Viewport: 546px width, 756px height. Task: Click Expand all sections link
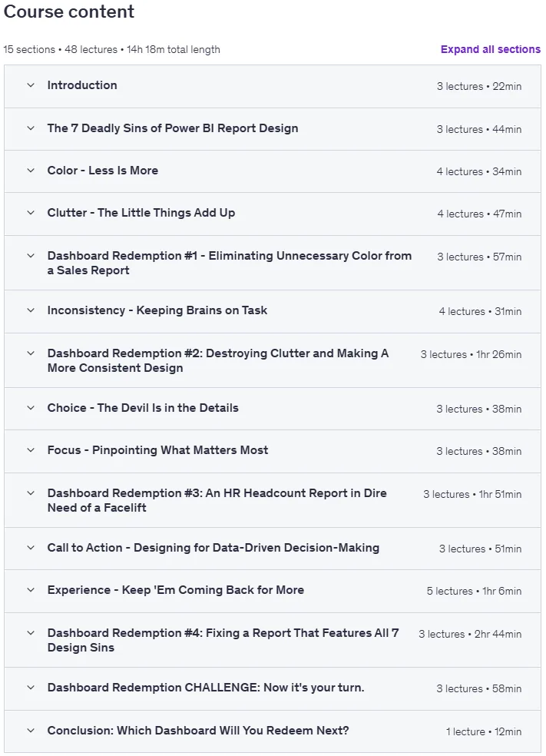(491, 49)
